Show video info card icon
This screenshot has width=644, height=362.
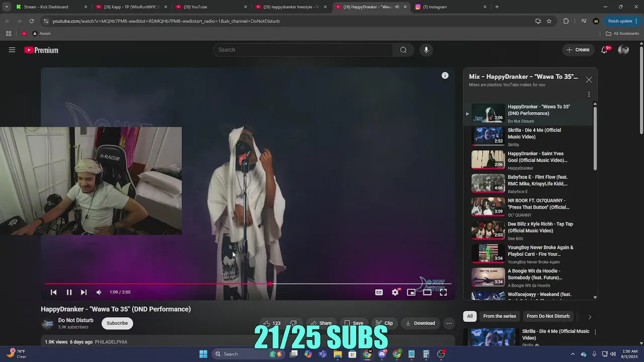point(445,75)
